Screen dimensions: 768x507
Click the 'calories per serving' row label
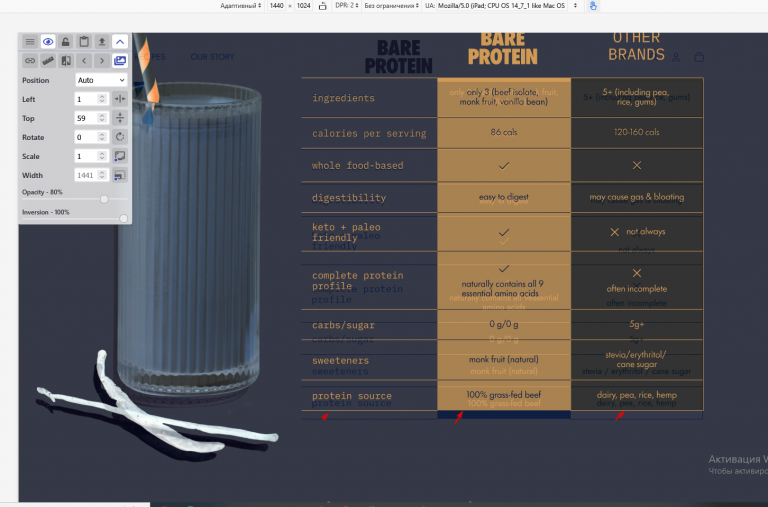pos(369,133)
